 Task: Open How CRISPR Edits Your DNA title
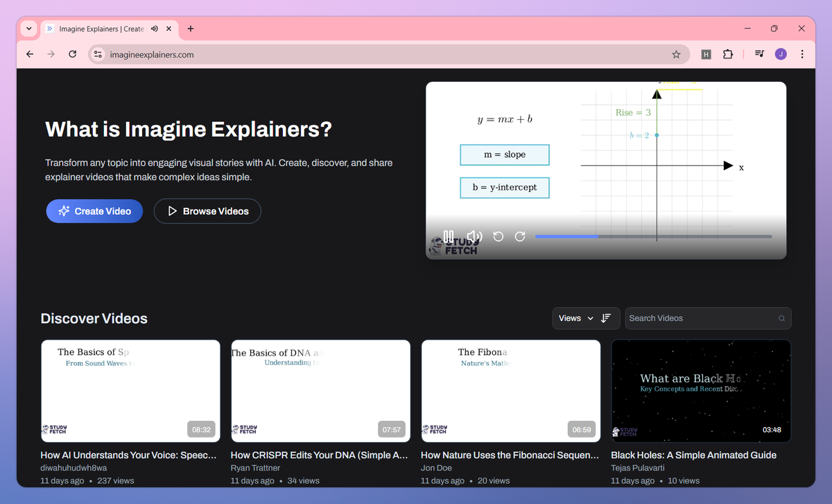point(319,455)
